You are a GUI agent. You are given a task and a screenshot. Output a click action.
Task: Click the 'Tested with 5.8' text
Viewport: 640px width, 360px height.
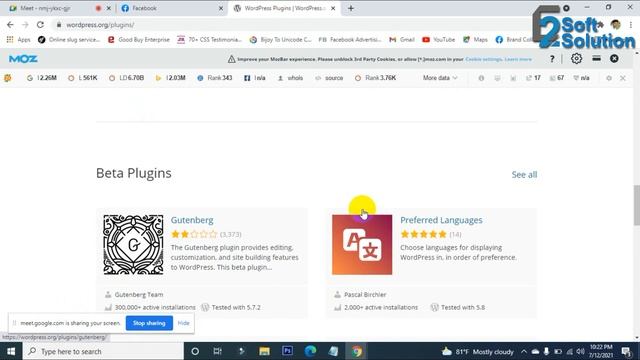[x=463, y=307]
